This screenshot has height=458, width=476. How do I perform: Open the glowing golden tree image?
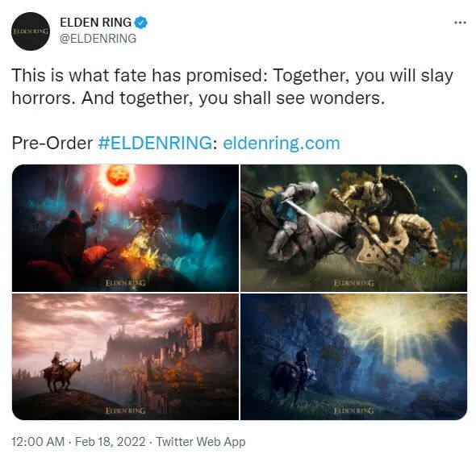[x=354, y=356]
